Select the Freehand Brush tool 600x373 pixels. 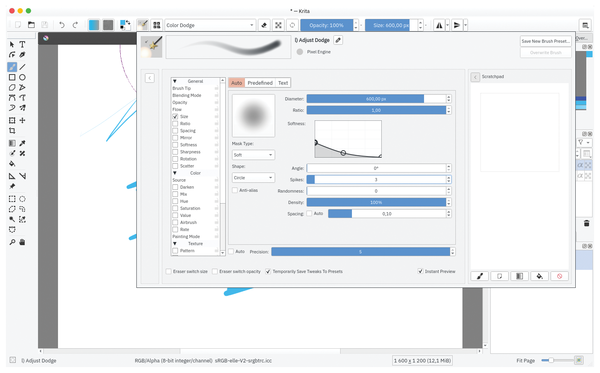[12, 67]
